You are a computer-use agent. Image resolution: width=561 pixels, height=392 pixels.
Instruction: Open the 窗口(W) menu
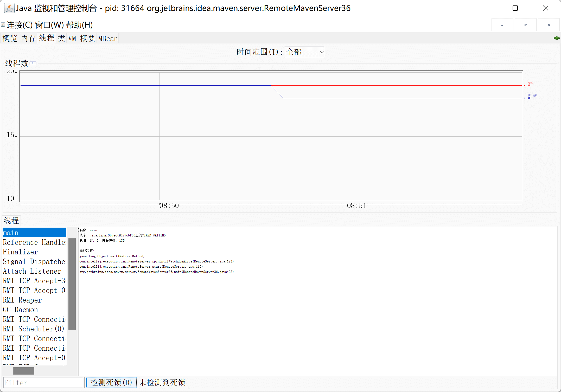click(x=49, y=25)
